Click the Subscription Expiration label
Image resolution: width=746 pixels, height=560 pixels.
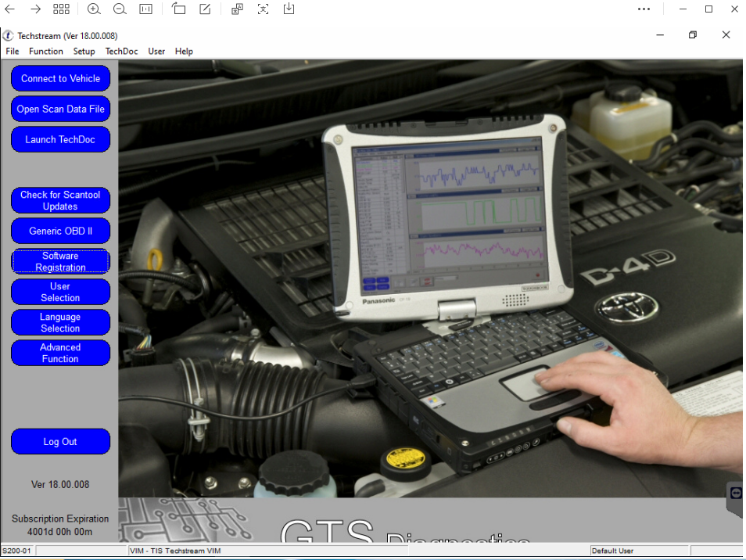click(x=60, y=519)
